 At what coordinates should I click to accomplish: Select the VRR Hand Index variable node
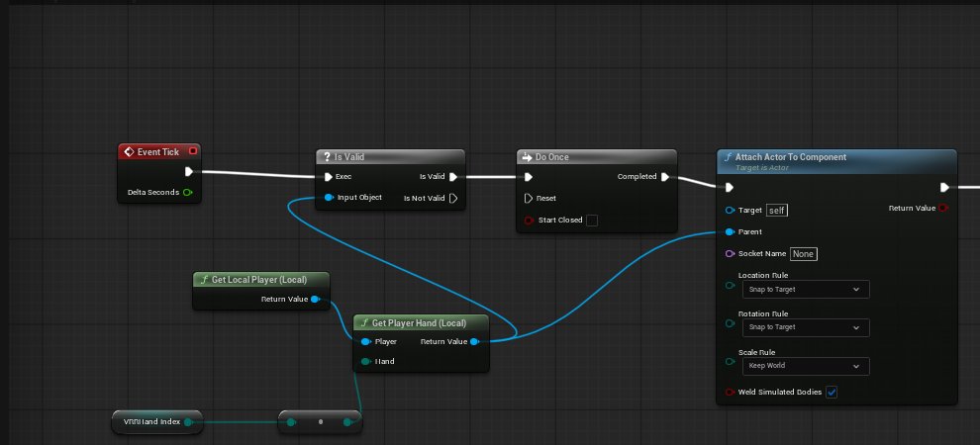(x=156, y=422)
